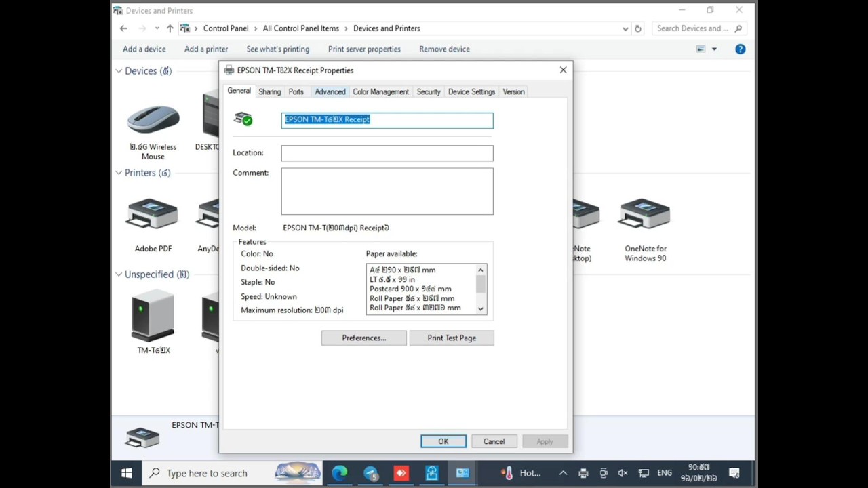
Task: Open the Advanced tab
Action: (x=330, y=91)
